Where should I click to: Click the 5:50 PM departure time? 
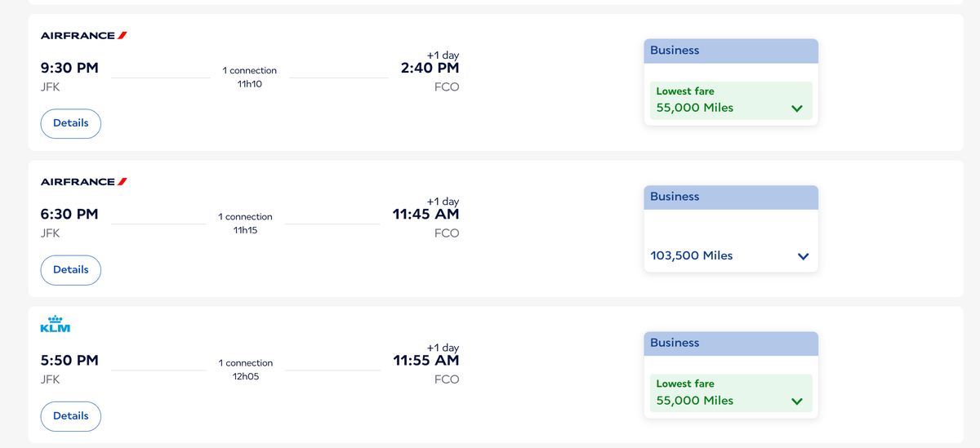[x=69, y=360]
